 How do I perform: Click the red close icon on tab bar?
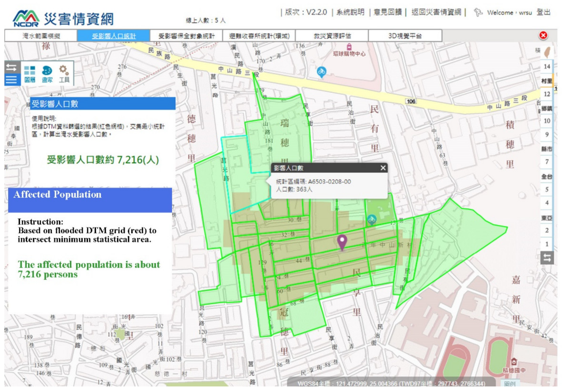(543, 35)
